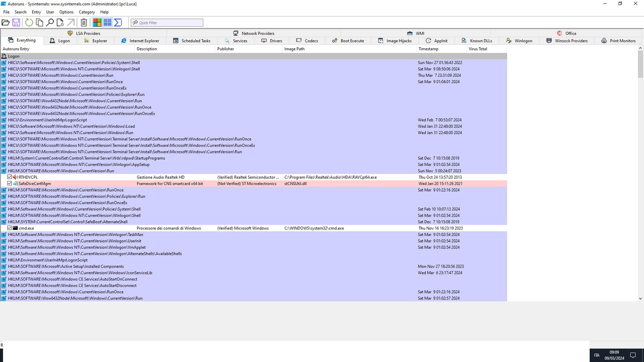644x362 pixels.
Task: Switch to the LSA Providers tab
Action: coord(84,33)
